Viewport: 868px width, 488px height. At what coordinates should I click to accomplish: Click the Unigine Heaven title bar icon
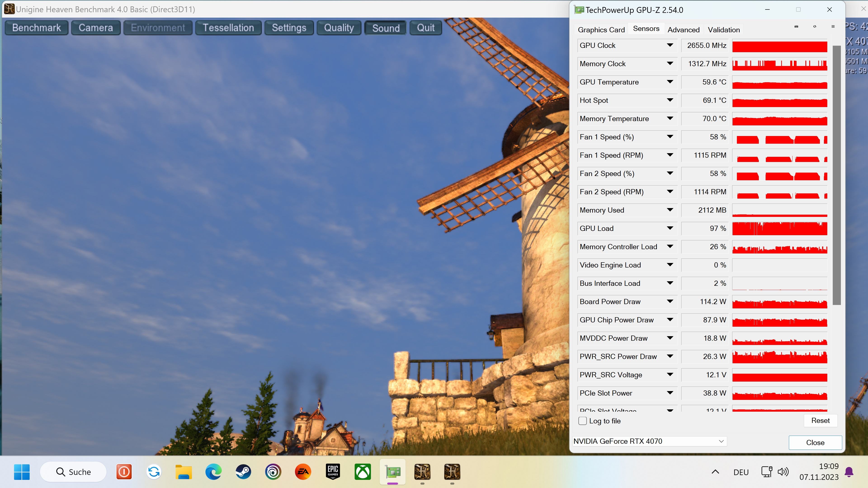click(x=9, y=9)
